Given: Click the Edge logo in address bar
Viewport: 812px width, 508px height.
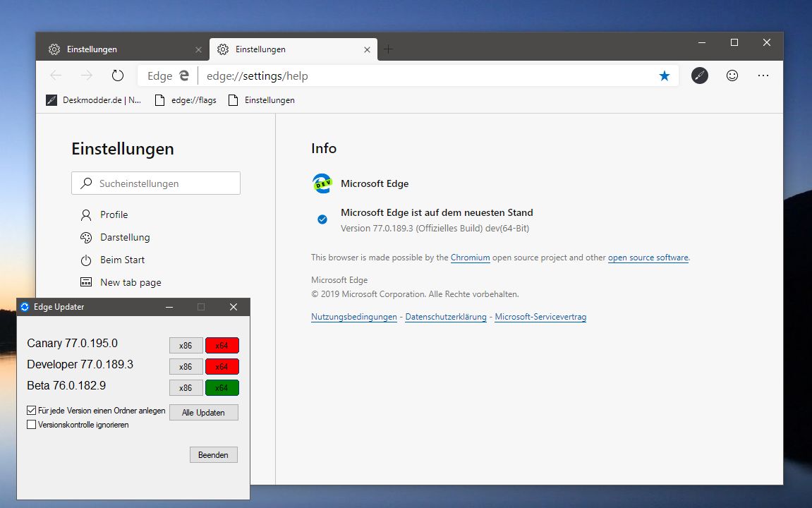Looking at the screenshot, I should point(184,75).
